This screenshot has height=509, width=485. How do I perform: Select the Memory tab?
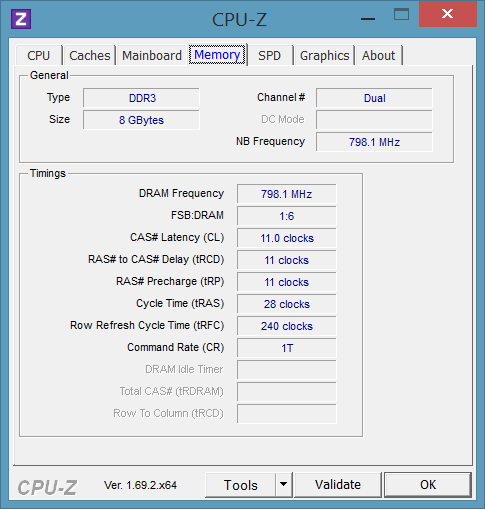217,55
